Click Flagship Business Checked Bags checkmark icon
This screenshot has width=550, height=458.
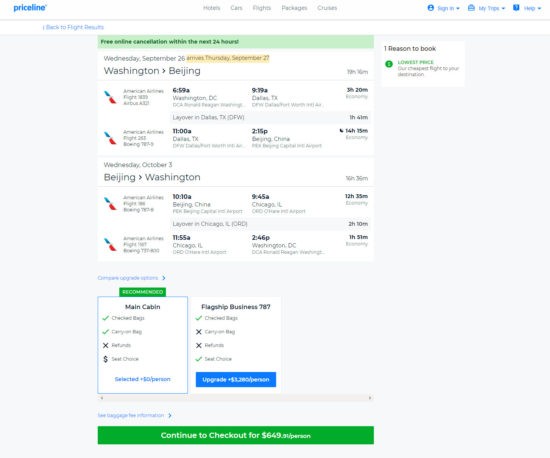pyautogui.click(x=199, y=318)
